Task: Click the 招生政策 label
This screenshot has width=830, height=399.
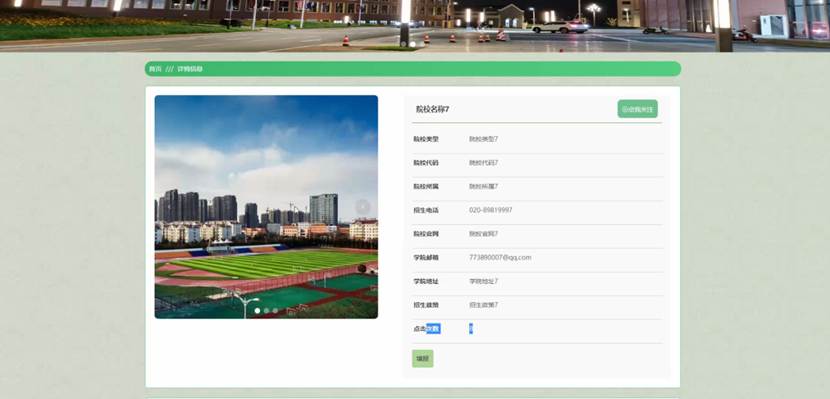Action: pyautogui.click(x=426, y=305)
